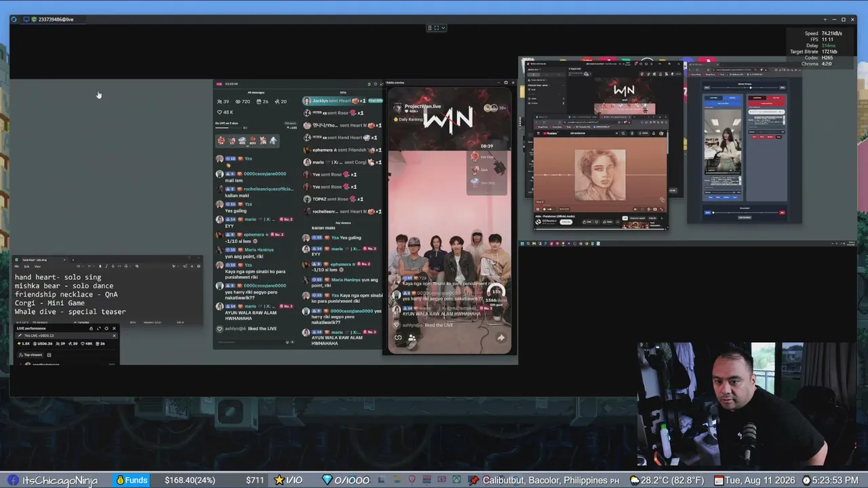Click the 'mishka bear - solo dance' line
The height and width of the screenshot is (488, 868).
pyautogui.click(x=64, y=286)
